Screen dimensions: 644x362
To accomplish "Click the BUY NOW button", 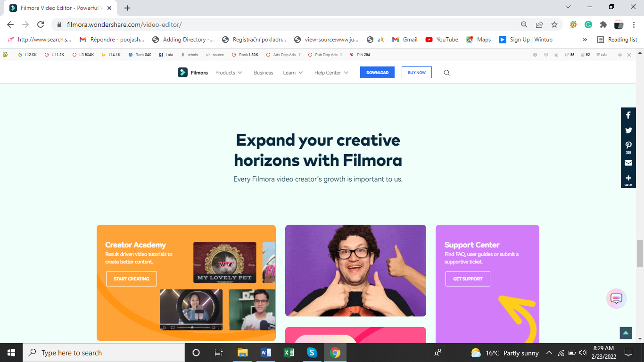I will click(417, 73).
